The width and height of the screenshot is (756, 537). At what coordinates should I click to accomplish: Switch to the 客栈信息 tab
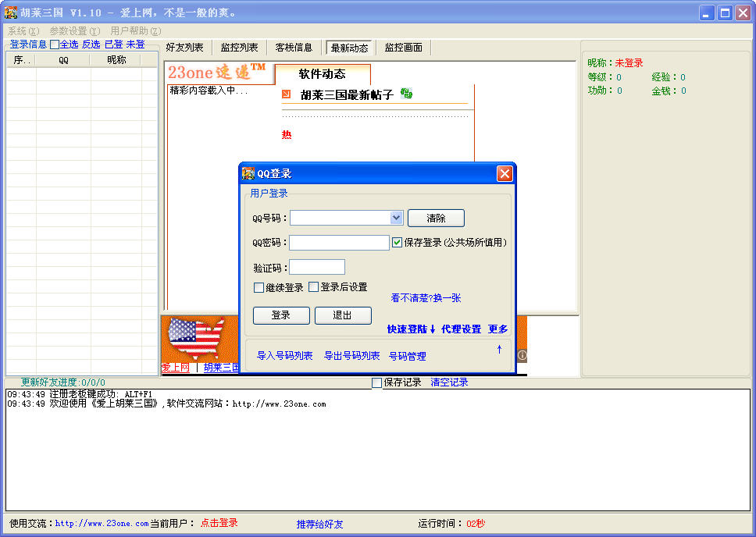(294, 48)
